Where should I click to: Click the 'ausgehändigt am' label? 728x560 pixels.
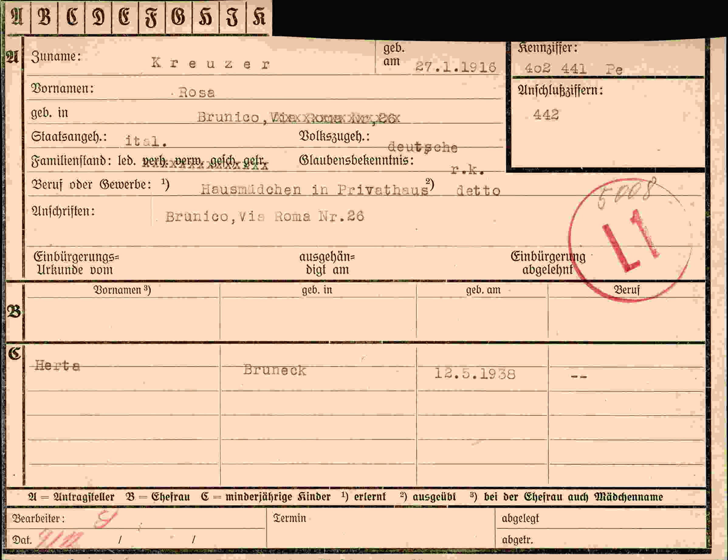[327, 263]
